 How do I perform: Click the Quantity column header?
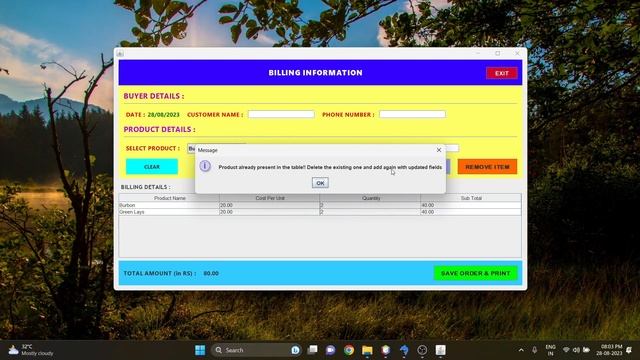tap(371, 198)
